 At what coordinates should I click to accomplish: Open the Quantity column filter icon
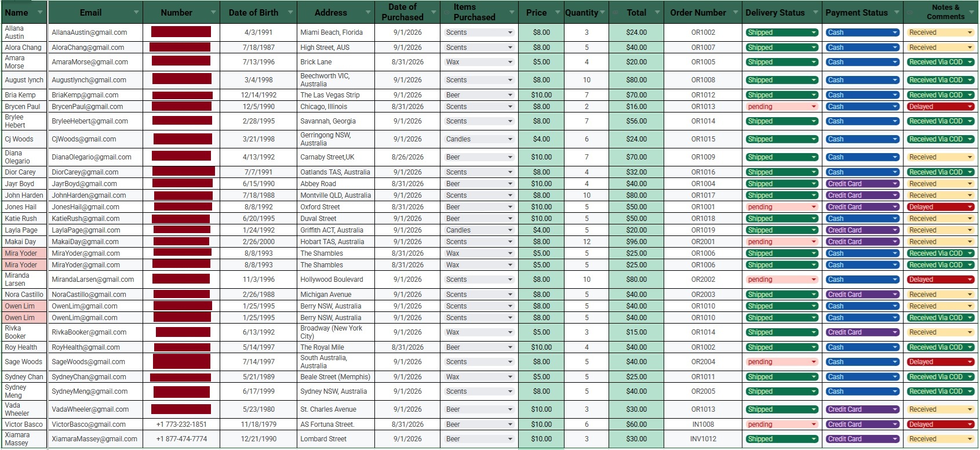click(x=602, y=12)
